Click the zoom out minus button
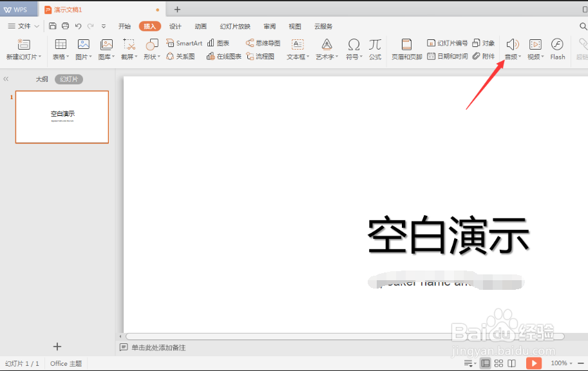588x371 pixels. tap(582, 363)
